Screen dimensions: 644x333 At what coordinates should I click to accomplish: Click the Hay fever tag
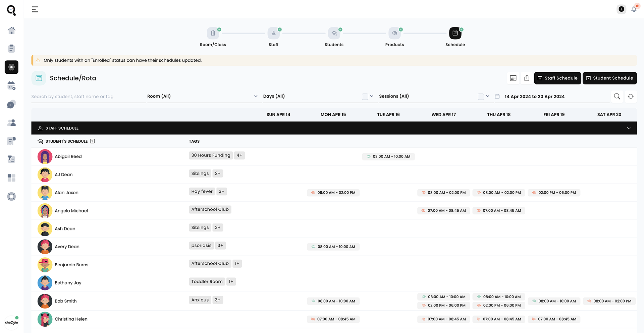pyautogui.click(x=202, y=192)
